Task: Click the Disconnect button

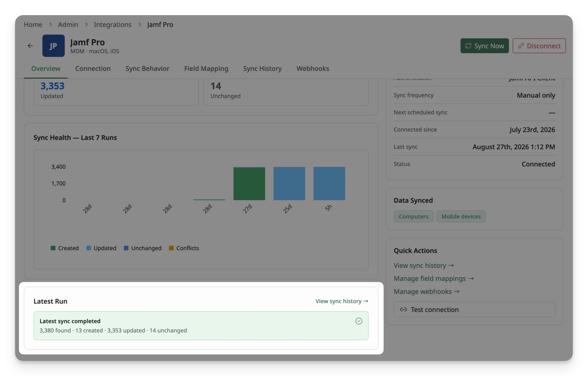Action: pos(539,46)
